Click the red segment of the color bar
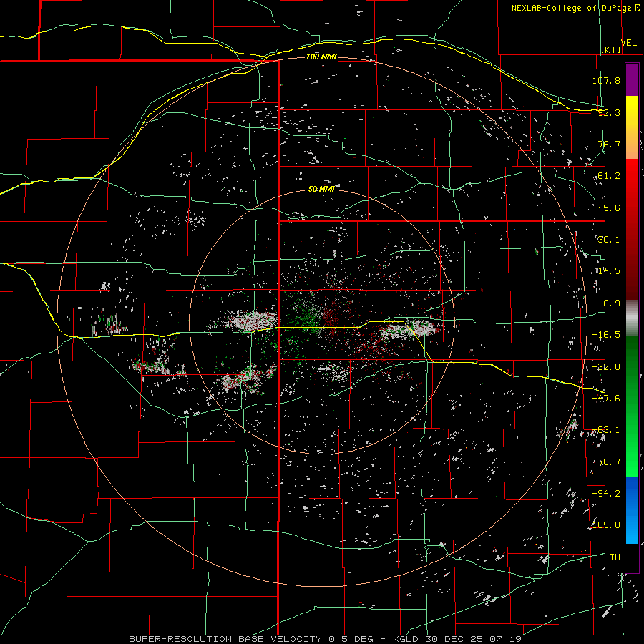 click(632, 229)
